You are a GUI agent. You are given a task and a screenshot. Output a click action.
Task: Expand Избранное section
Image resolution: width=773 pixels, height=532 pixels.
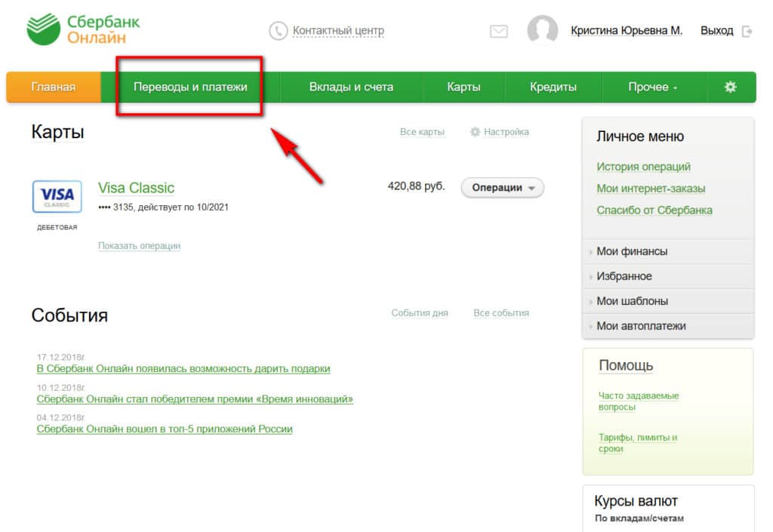667,276
